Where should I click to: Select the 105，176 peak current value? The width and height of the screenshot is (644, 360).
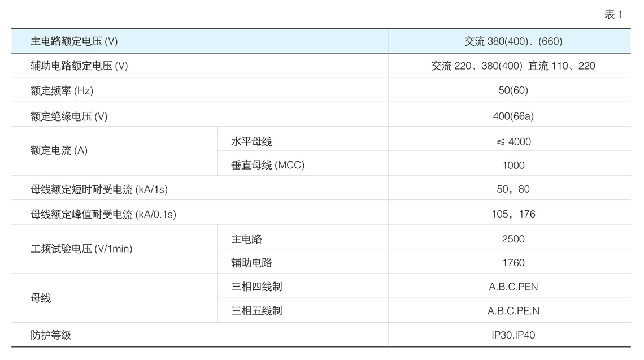coord(513,214)
